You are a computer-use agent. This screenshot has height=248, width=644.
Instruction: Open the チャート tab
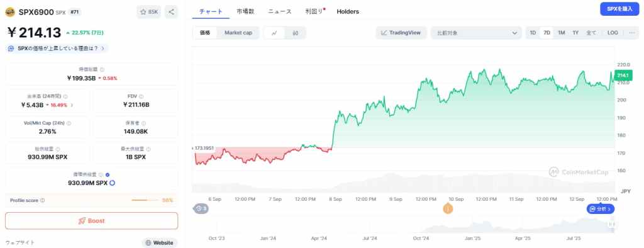[x=211, y=11]
